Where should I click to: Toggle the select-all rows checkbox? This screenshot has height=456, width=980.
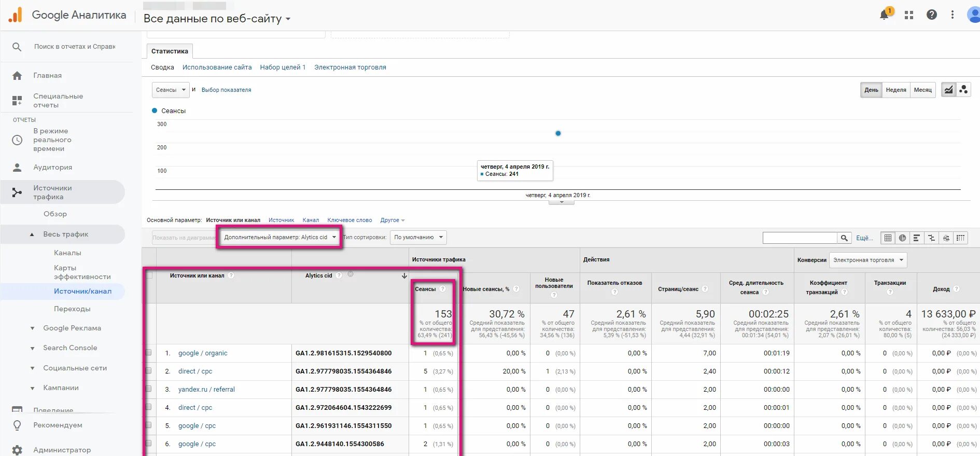(x=149, y=275)
